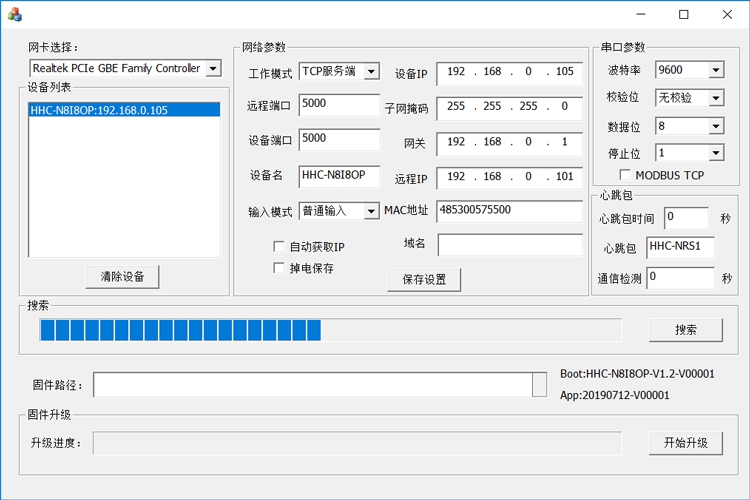This screenshot has width=750, height=500.
Task: Toggle the 掉电保存 checkbox
Action: pyautogui.click(x=280, y=268)
